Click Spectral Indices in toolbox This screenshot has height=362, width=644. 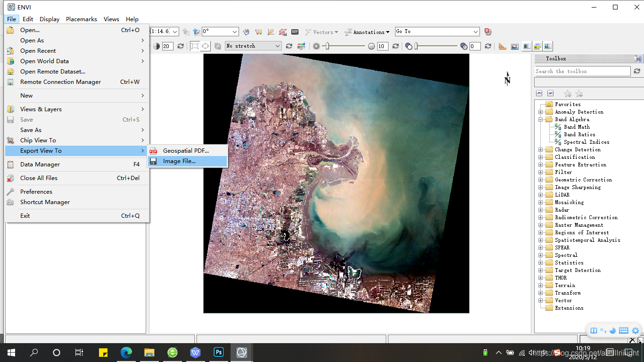(x=586, y=142)
